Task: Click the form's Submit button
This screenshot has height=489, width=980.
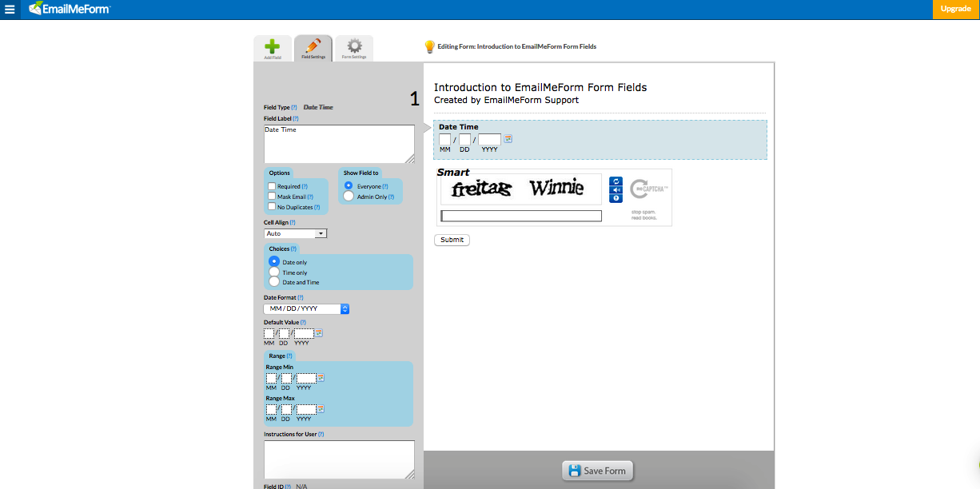Action: 452,240
